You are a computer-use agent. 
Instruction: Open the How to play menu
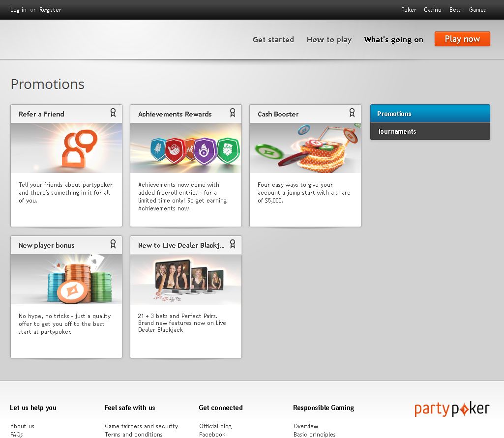point(329,39)
